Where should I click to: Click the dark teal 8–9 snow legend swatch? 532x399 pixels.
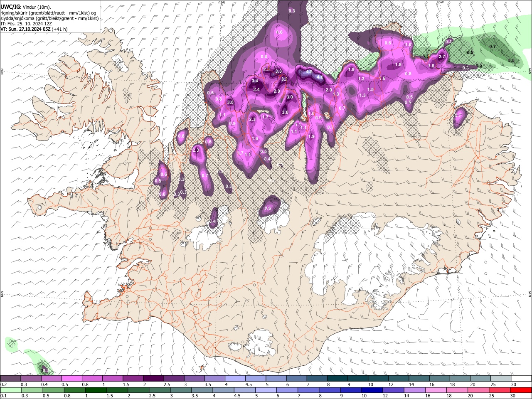click(337, 379)
